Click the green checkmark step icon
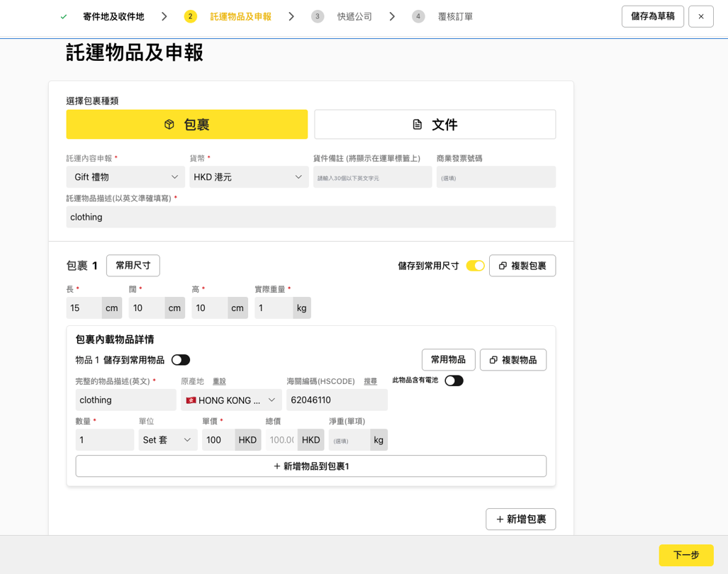Image resolution: width=728 pixels, height=574 pixels. (64, 16)
